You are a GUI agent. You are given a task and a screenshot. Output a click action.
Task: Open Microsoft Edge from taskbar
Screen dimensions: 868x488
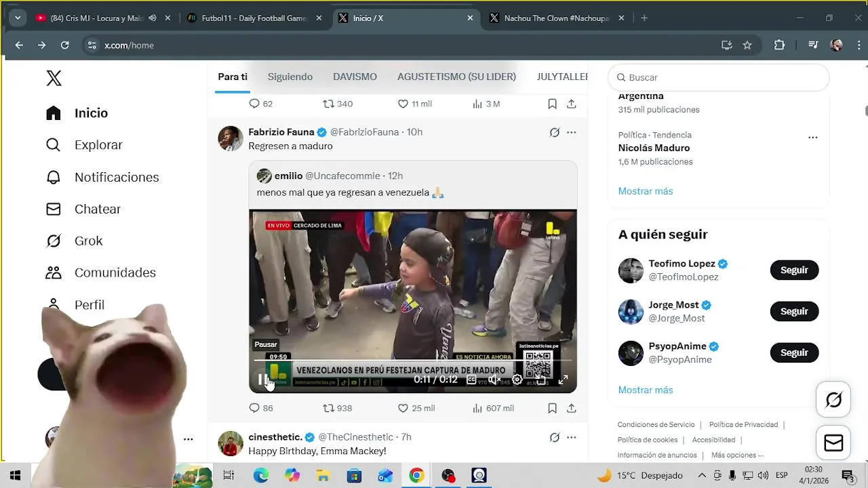tap(261, 475)
